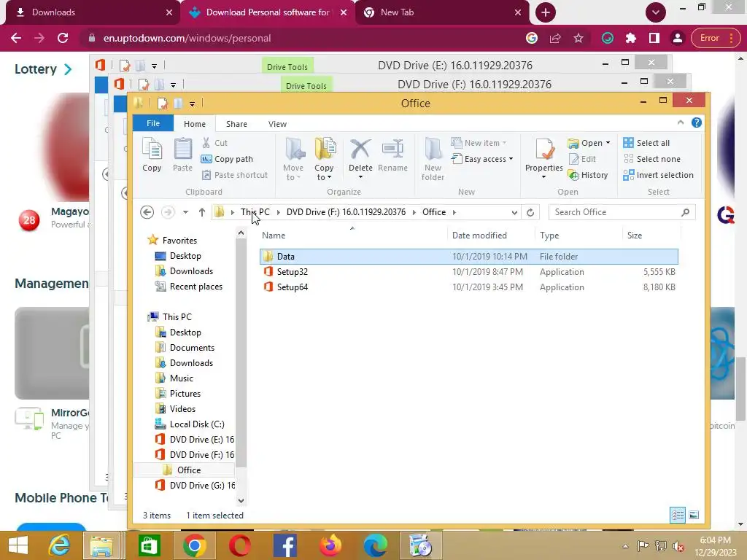Click the DVD Drive (F:) breadcrumb segment
This screenshot has width=747, height=560.
346,212
